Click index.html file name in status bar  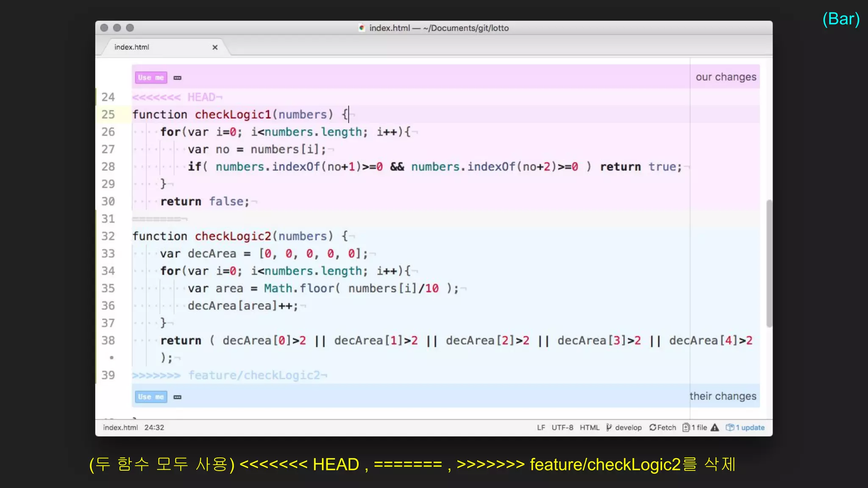click(120, 427)
